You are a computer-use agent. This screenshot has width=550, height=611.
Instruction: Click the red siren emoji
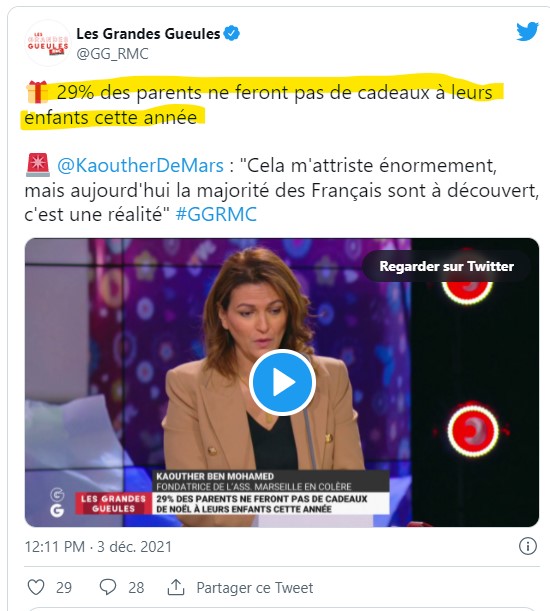click(38, 165)
